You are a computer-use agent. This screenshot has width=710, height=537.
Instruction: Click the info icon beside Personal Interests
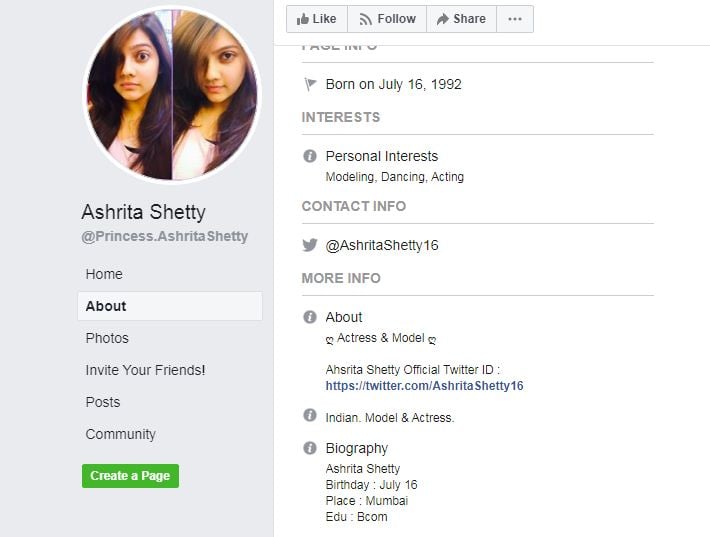(310, 156)
